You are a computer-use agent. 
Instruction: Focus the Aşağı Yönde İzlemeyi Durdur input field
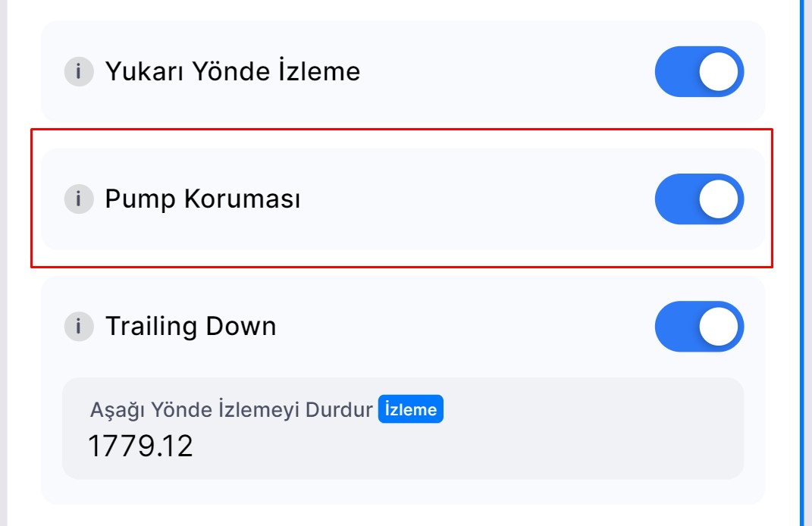click(x=402, y=446)
